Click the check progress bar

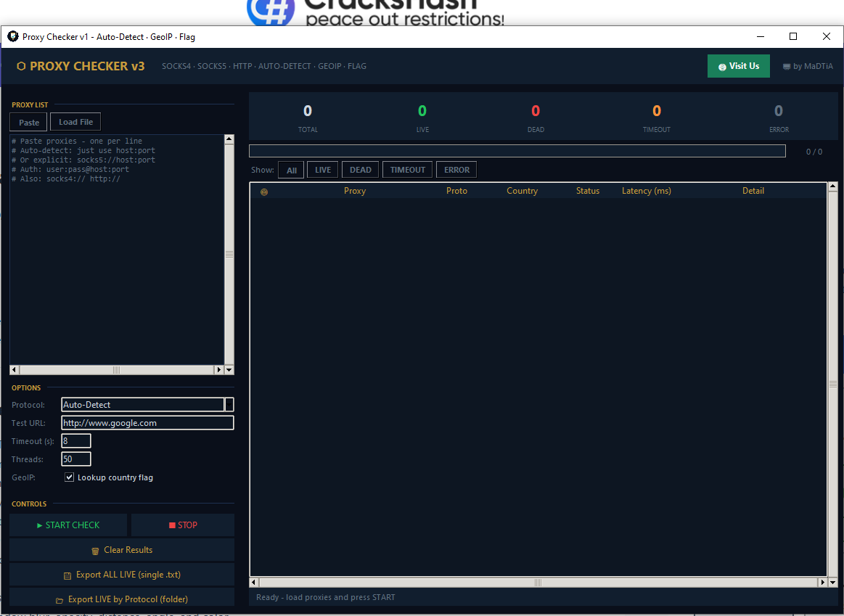(x=517, y=151)
